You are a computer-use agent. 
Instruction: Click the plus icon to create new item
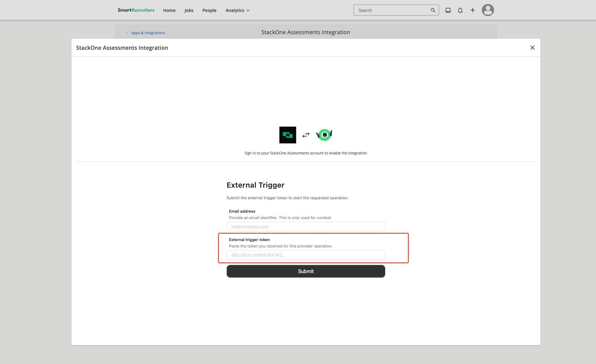point(472,10)
